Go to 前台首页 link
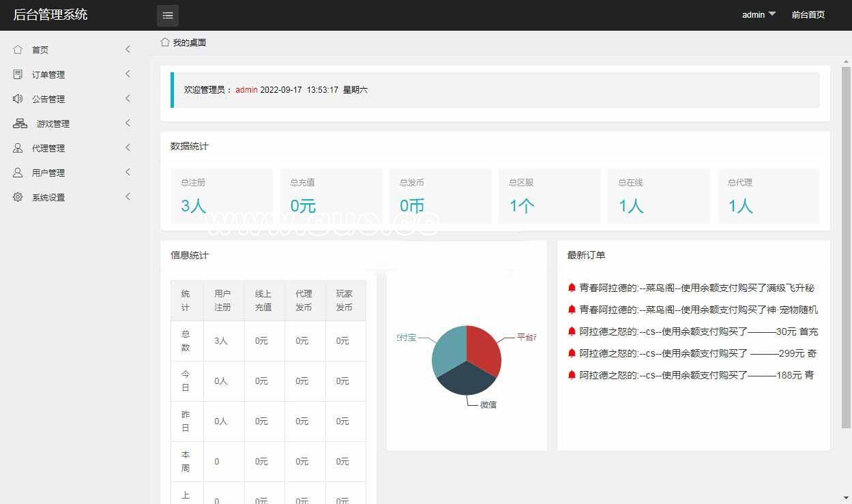 (x=808, y=14)
